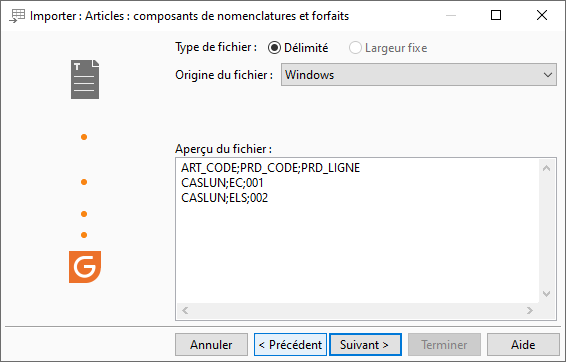Image resolution: width=566 pixels, height=362 pixels.
Task: Click the third orange step dot
Action: (84, 214)
